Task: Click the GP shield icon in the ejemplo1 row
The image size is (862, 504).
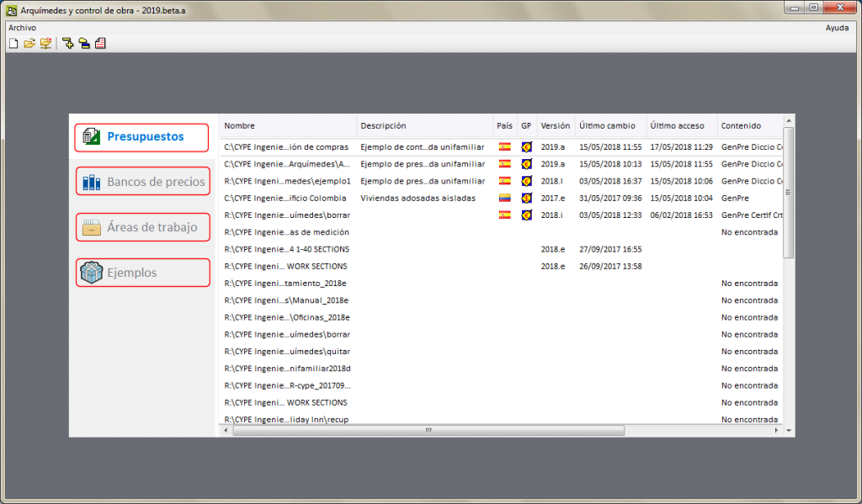Action: coord(527,181)
